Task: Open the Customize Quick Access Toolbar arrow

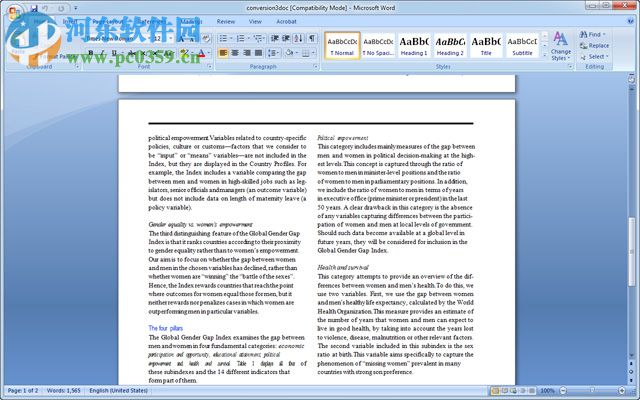Action: pyautogui.click(x=76, y=8)
